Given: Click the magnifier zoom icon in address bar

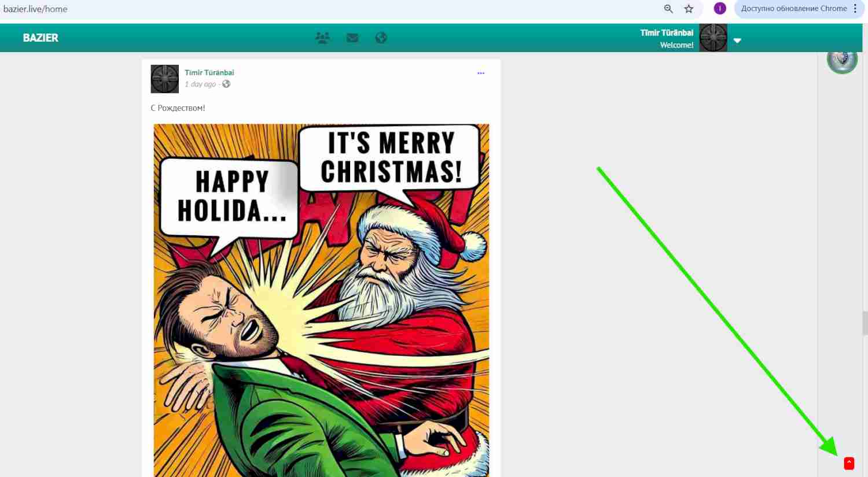Looking at the screenshot, I should click(x=668, y=9).
